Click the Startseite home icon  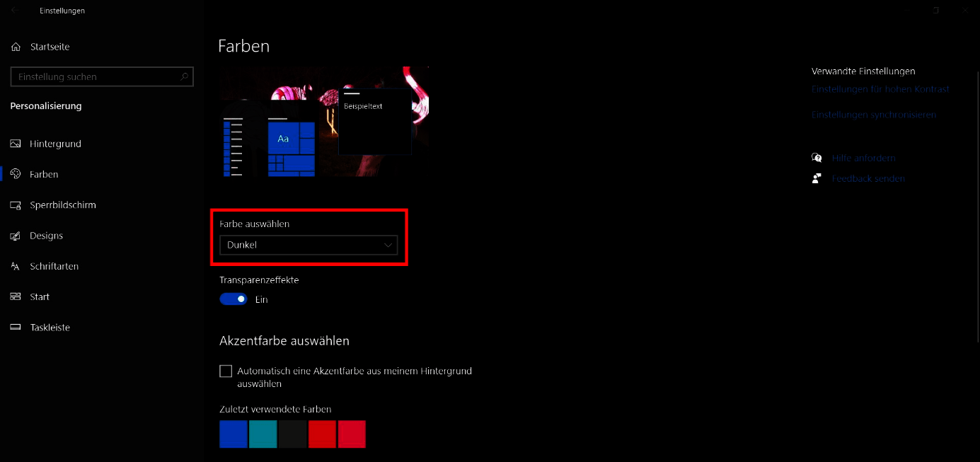(16, 46)
